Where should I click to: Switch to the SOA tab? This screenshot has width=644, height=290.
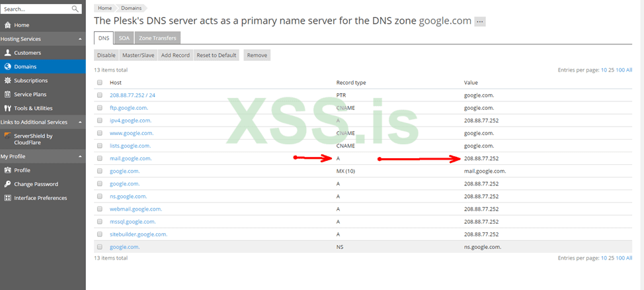click(124, 38)
